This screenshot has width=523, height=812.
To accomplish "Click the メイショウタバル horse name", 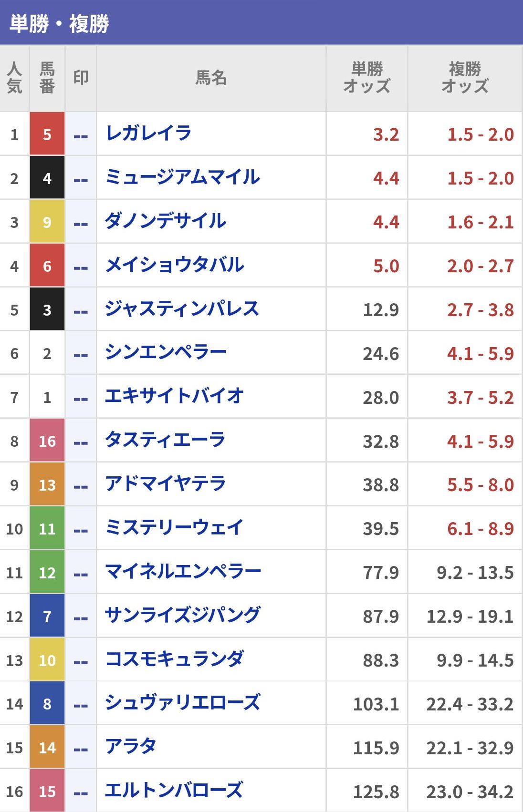I will [x=175, y=265].
